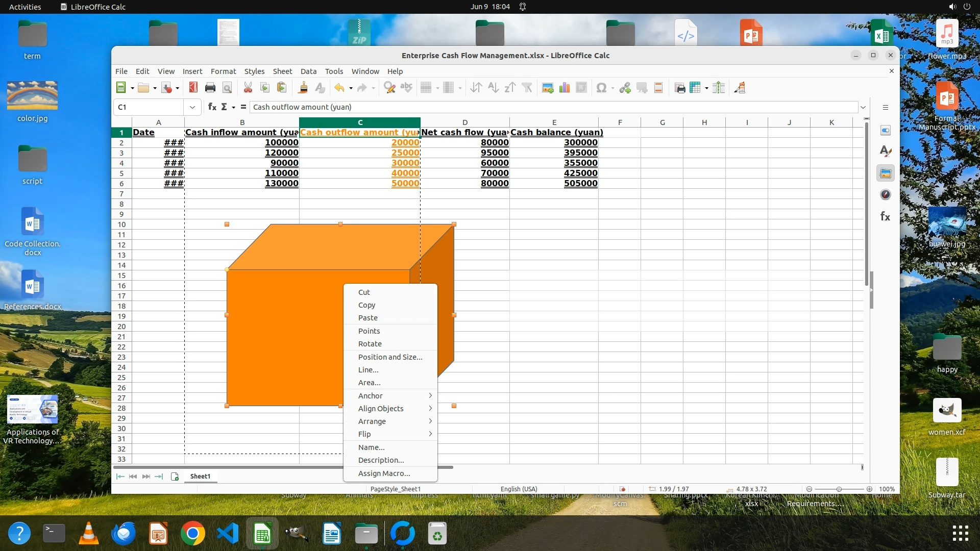The image size is (980, 551).
Task: Expand the formula bar with arrow
Action: click(863, 107)
